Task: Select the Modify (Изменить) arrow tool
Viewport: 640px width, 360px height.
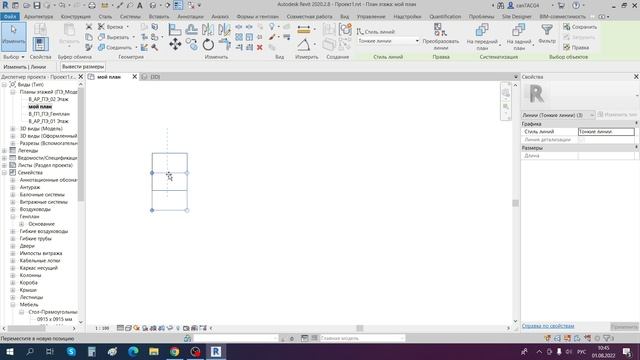Action: [13, 36]
